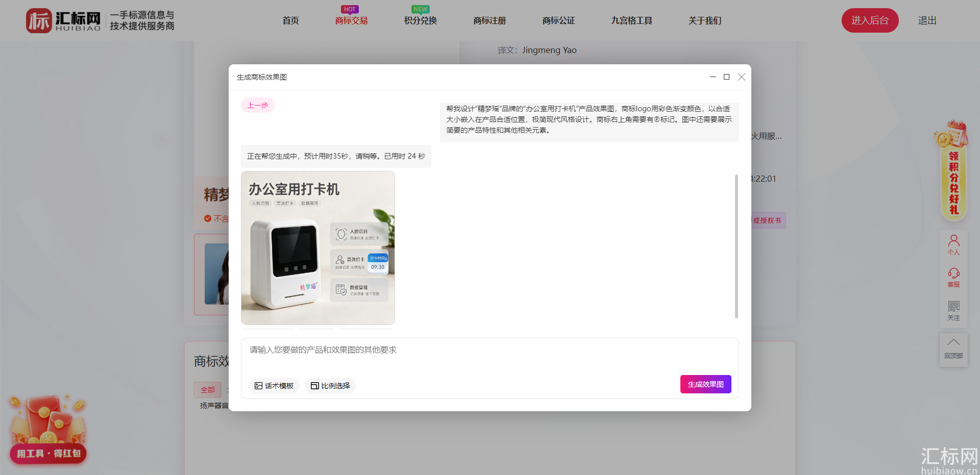Open the generated 办公室用打卡机 preview image
Image resolution: width=980 pixels, height=475 pixels.
(318, 248)
